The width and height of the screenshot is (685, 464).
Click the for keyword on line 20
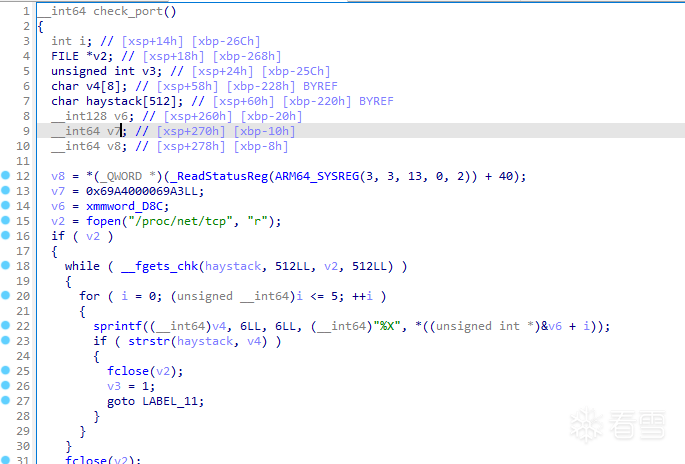click(x=90, y=296)
